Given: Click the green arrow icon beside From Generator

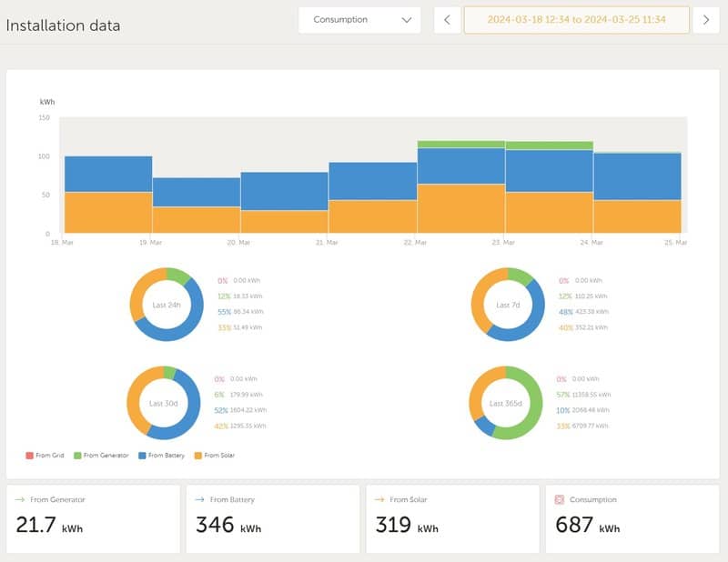Looking at the screenshot, I should click(20, 499).
